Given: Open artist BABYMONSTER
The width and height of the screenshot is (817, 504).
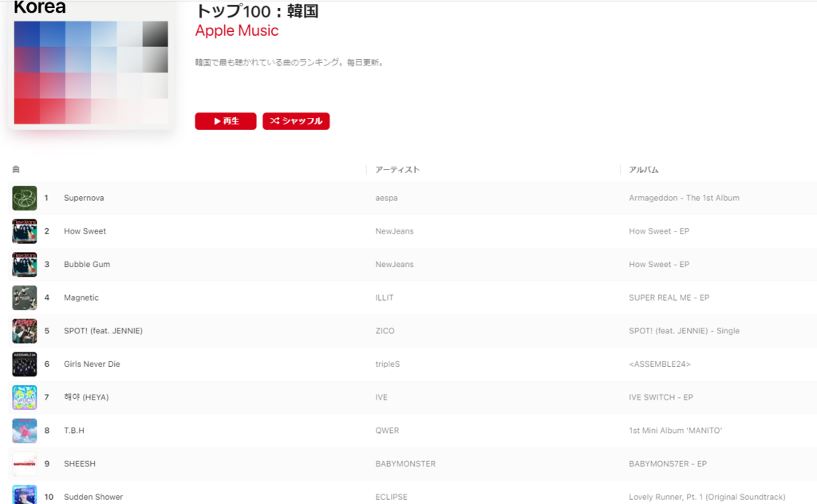Looking at the screenshot, I should pos(405,464).
